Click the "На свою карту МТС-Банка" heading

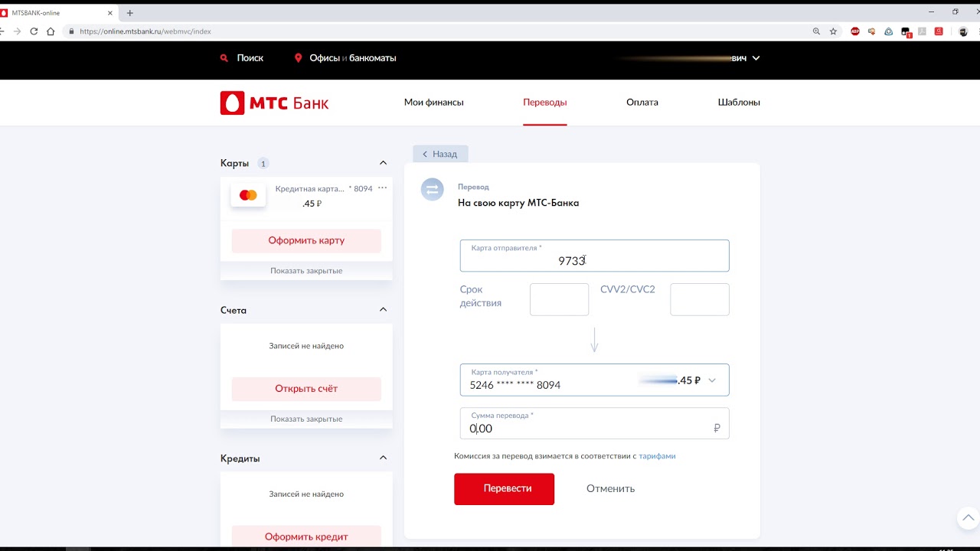[x=518, y=203]
